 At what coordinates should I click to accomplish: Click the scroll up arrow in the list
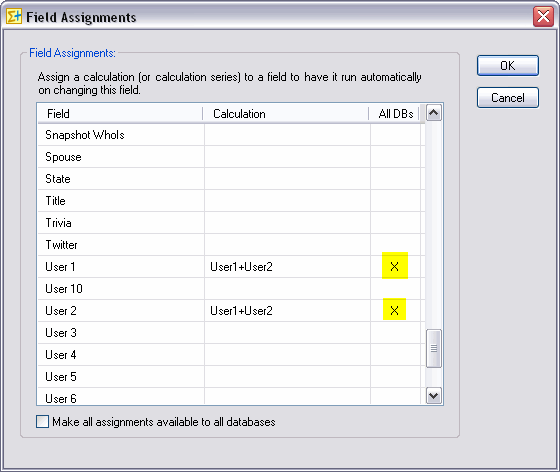pyautogui.click(x=434, y=113)
